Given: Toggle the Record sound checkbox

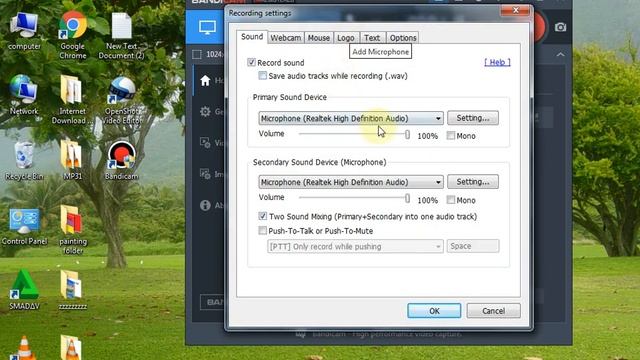Looking at the screenshot, I should tap(251, 62).
